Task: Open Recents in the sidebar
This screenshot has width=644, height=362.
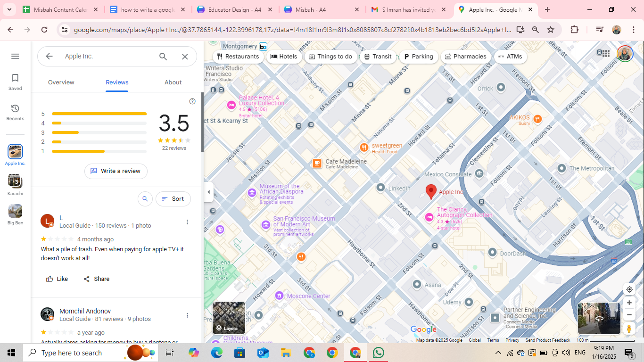Action: pyautogui.click(x=15, y=113)
